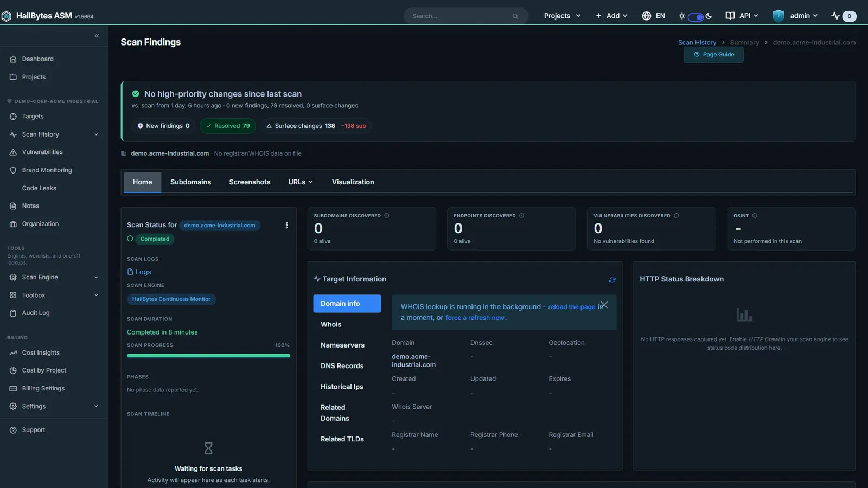868x488 pixels.
Task: Click the Surface changes 138 chip
Action: click(x=316, y=126)
